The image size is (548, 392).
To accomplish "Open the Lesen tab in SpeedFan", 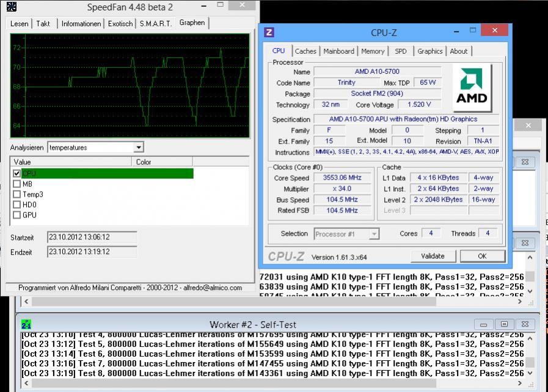I will [x=19, y=24].
